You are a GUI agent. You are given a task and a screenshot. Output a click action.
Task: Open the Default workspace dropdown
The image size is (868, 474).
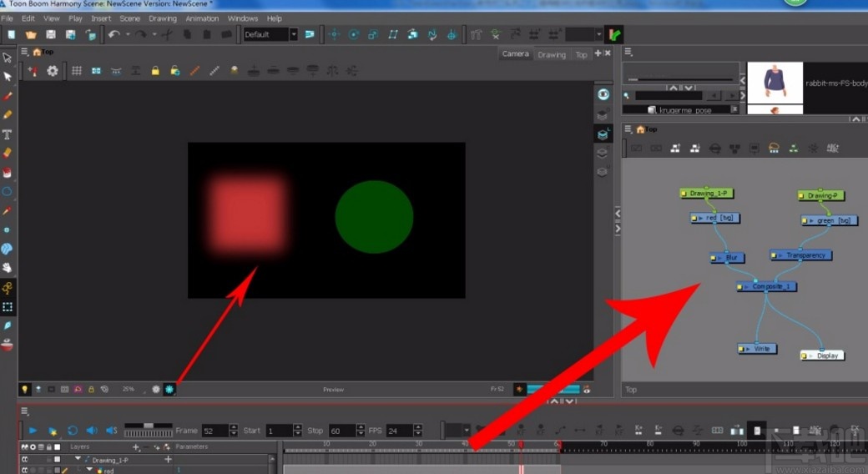(x=294, y=34)
